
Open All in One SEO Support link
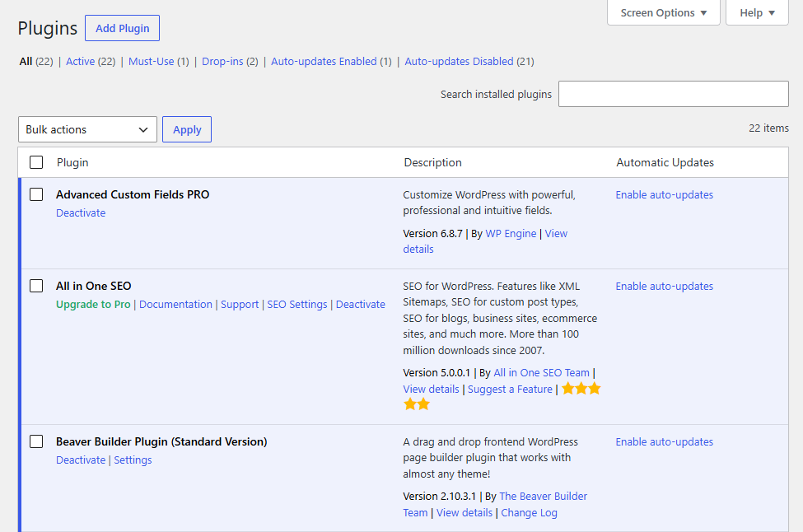point(240,304)
